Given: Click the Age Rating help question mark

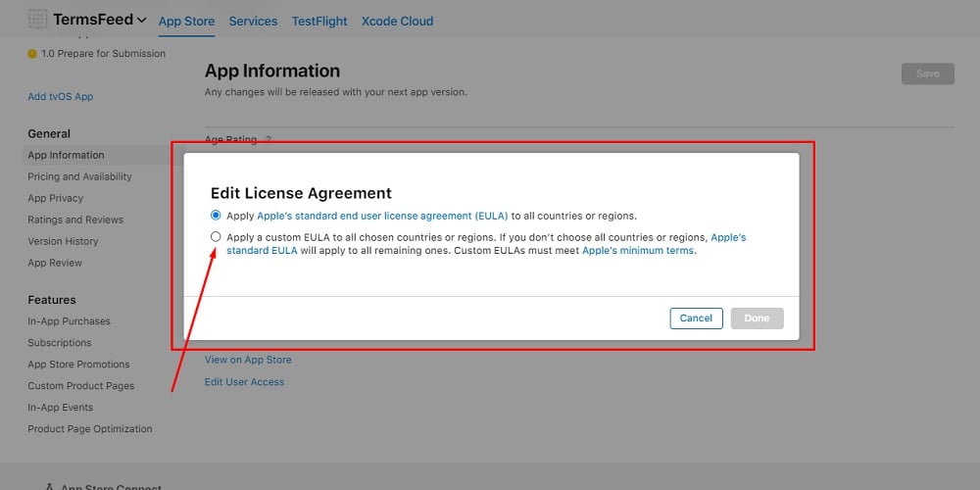Looking at the screenshot, I should click(269, 139).
